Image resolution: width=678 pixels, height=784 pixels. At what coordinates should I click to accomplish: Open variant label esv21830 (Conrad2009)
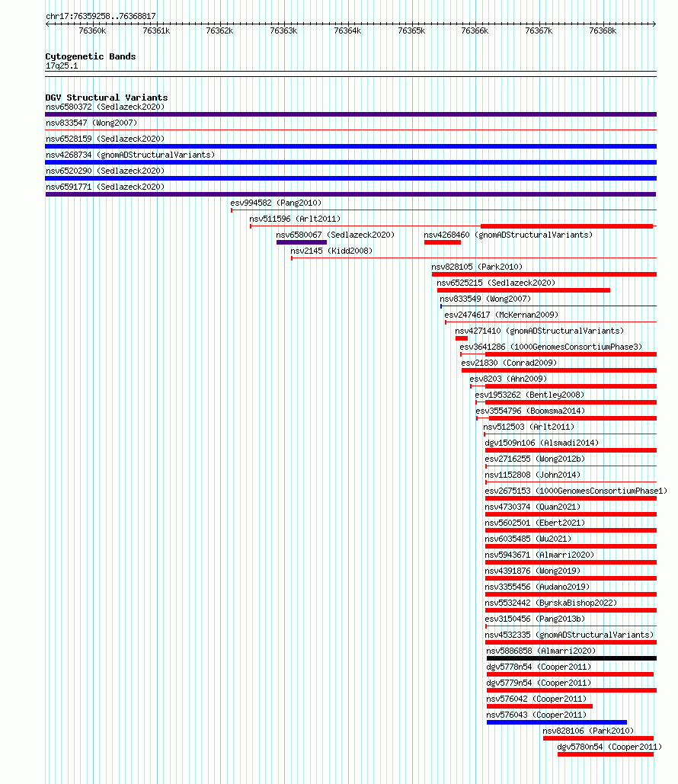tap(509, 363)
